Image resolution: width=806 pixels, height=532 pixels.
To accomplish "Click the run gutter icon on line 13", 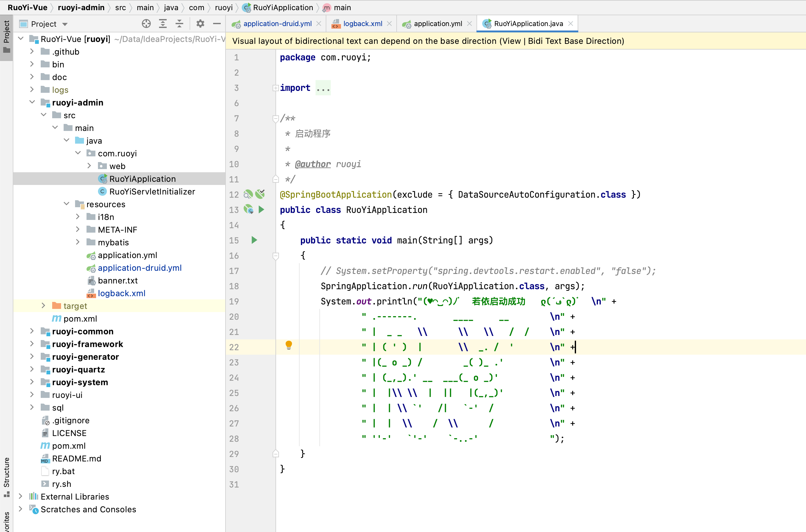I will coord(261,210).
